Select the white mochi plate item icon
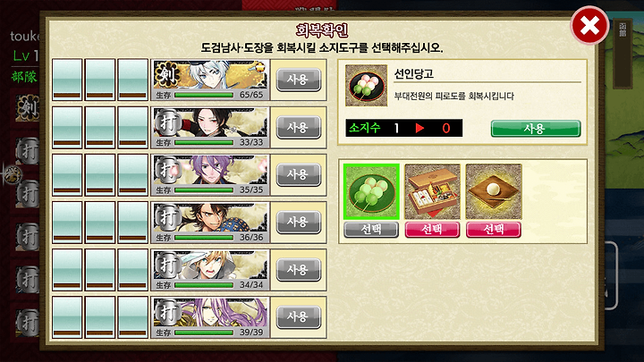644x362 pixels. click(x=493, y=191)
